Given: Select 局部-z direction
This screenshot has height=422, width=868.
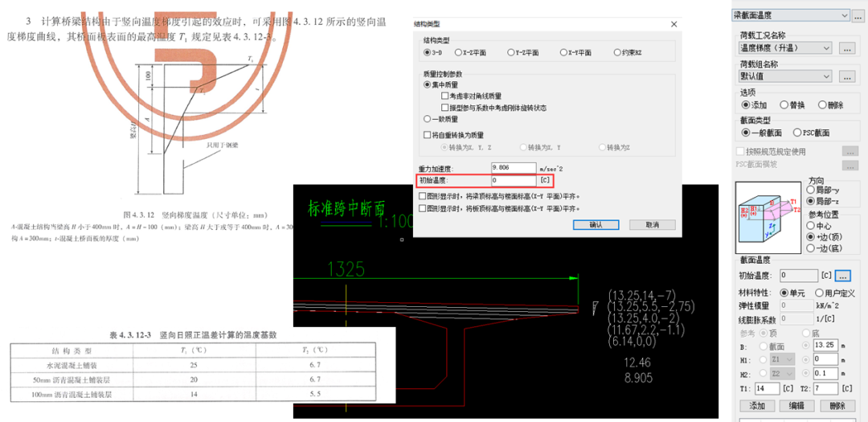Looking at the screenshot, I should [810, 200].
